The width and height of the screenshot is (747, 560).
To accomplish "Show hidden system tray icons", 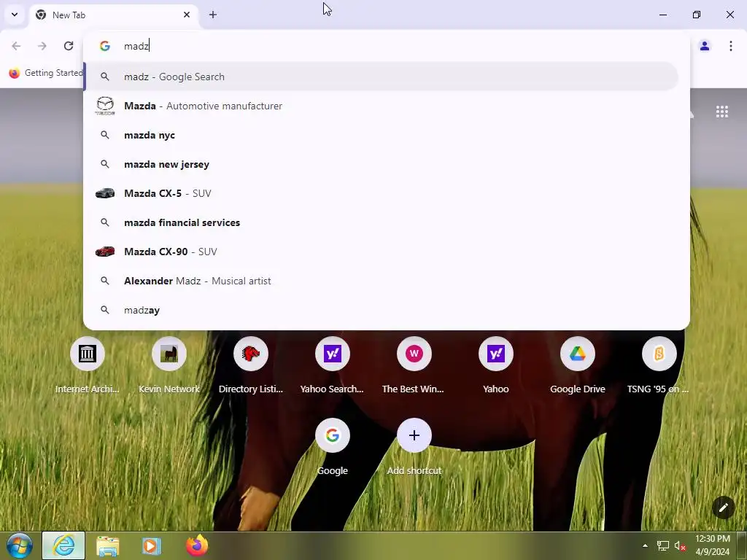I will (645, 545).
